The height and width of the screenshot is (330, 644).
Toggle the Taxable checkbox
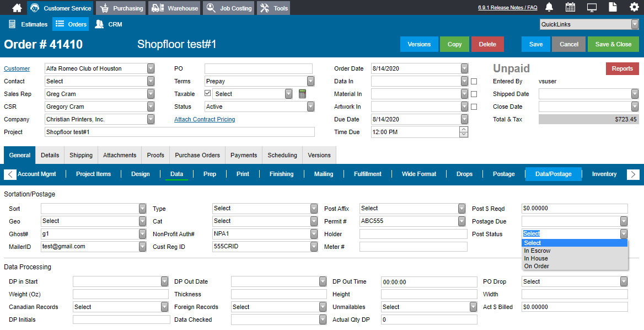coord(208,93)
